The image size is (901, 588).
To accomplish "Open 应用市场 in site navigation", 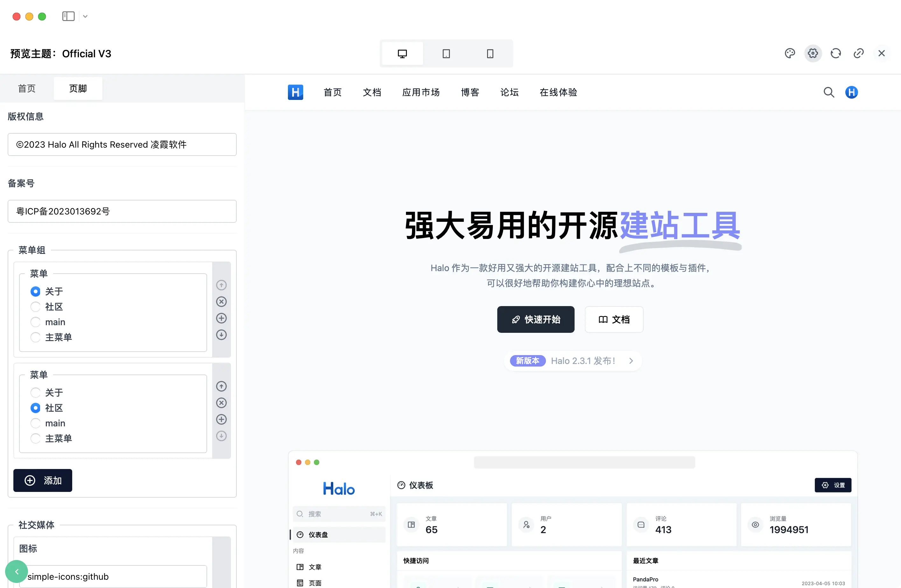I will (421, 92).
